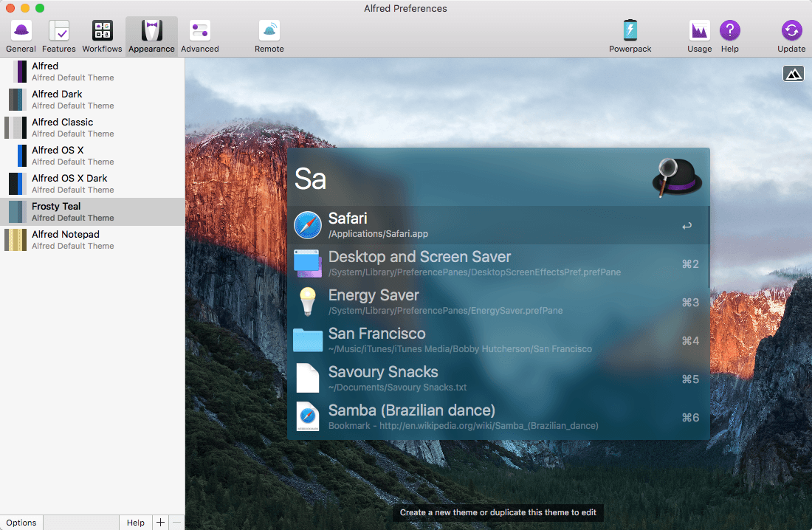812x530 pixels.
Task: Click the Alfred hat magnifier icon
Action: pos(677,178)
